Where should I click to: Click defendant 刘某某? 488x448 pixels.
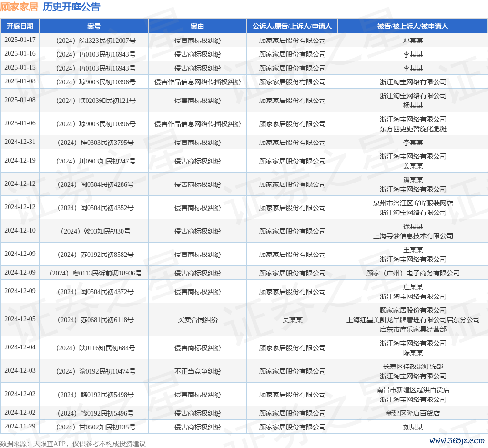tap(413, 427)
